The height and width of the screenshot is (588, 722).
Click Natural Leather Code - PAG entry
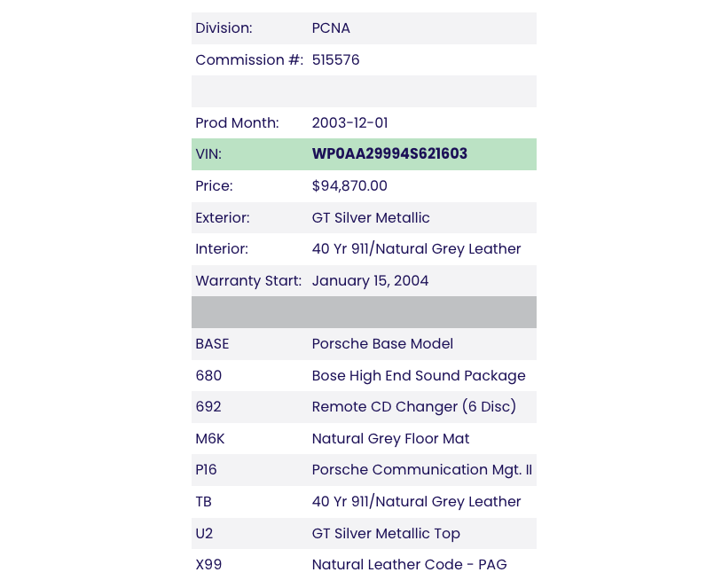click(409, 565)
